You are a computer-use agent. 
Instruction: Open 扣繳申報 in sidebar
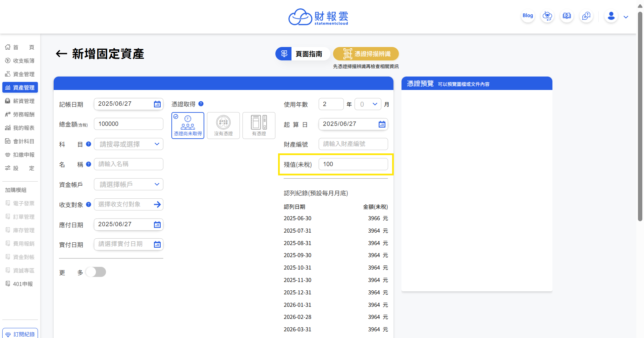click(x=20, y=155)
